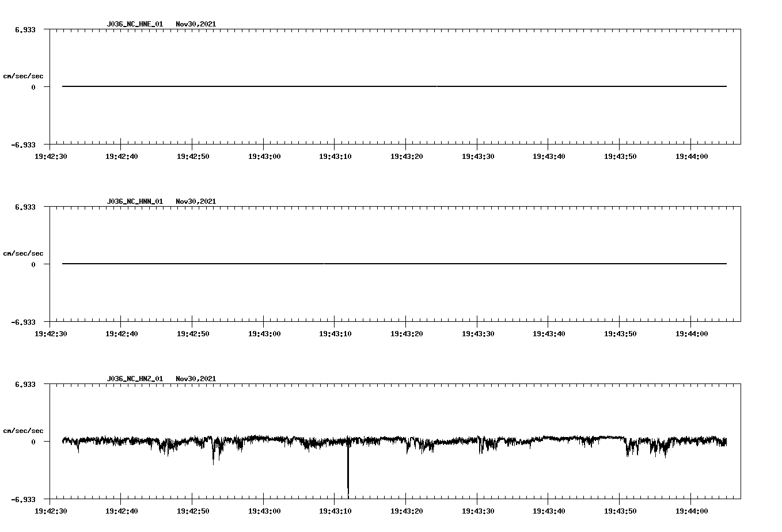Select the Nov30,2021 date on HNZ plot
Image resolution: width=782 pixels, height=532 pixels.
click(196, 379)
